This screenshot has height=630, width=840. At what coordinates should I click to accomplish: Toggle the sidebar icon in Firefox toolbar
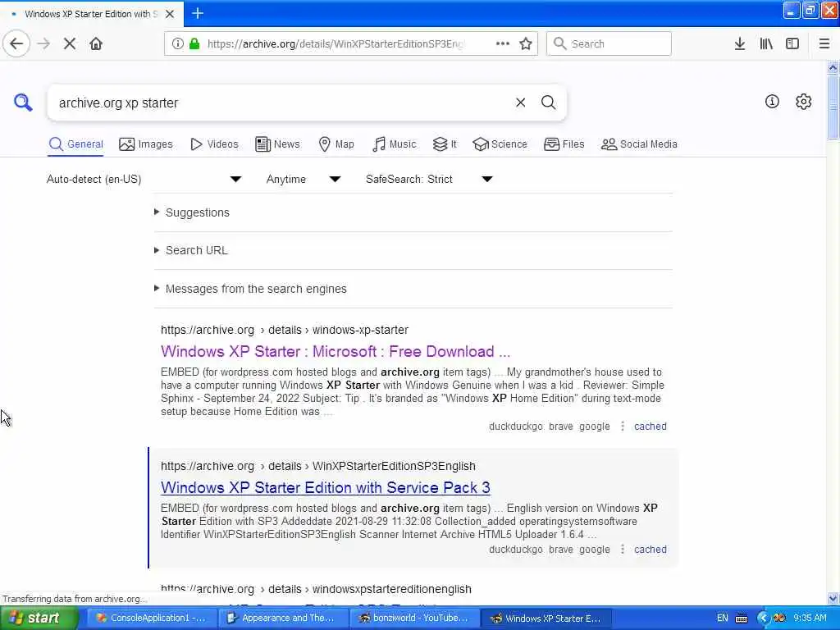[792, 44]
